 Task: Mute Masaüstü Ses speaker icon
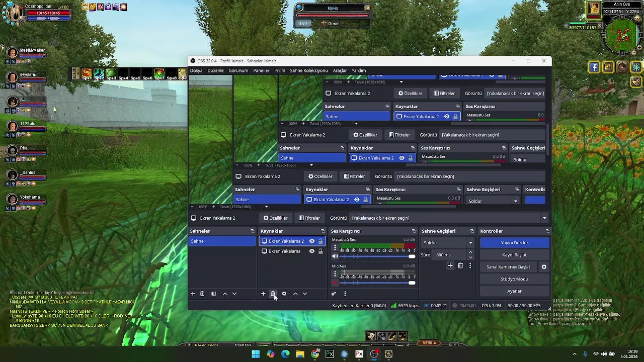tap(335, 256)
